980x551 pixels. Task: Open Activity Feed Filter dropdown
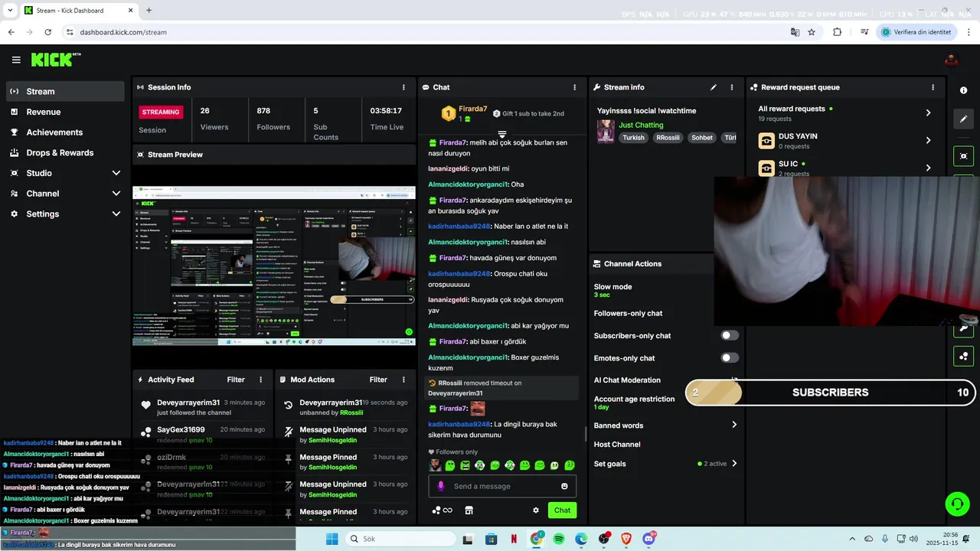[236, 380]
